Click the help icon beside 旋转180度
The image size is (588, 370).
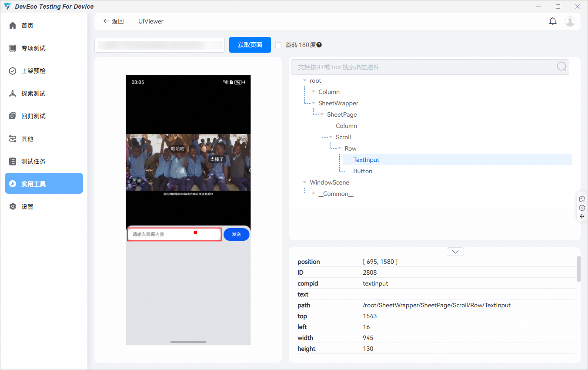pos(319,45)
